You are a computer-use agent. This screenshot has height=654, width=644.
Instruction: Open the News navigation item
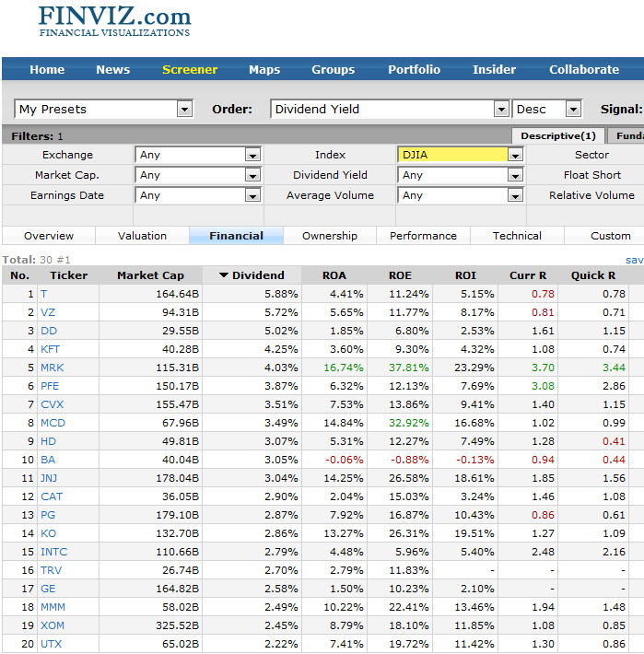pyautogui.click(x=113, y=70)
